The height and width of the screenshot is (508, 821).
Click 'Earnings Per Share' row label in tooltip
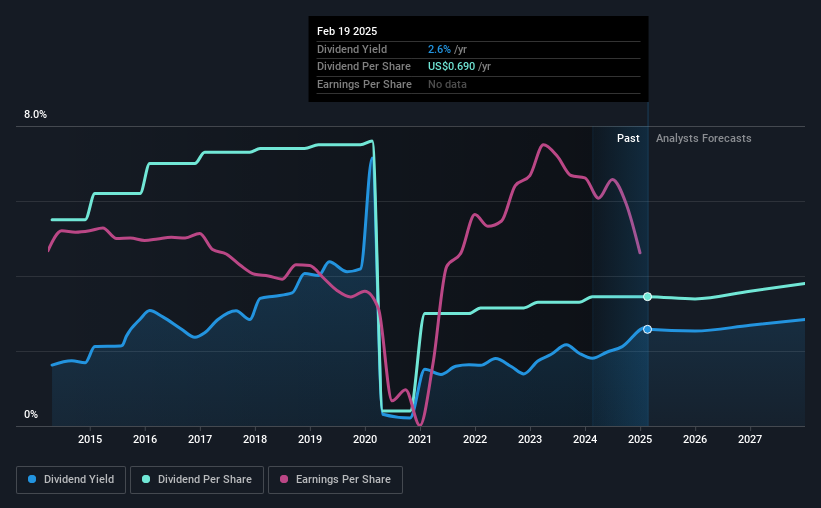tap(364, 84)
